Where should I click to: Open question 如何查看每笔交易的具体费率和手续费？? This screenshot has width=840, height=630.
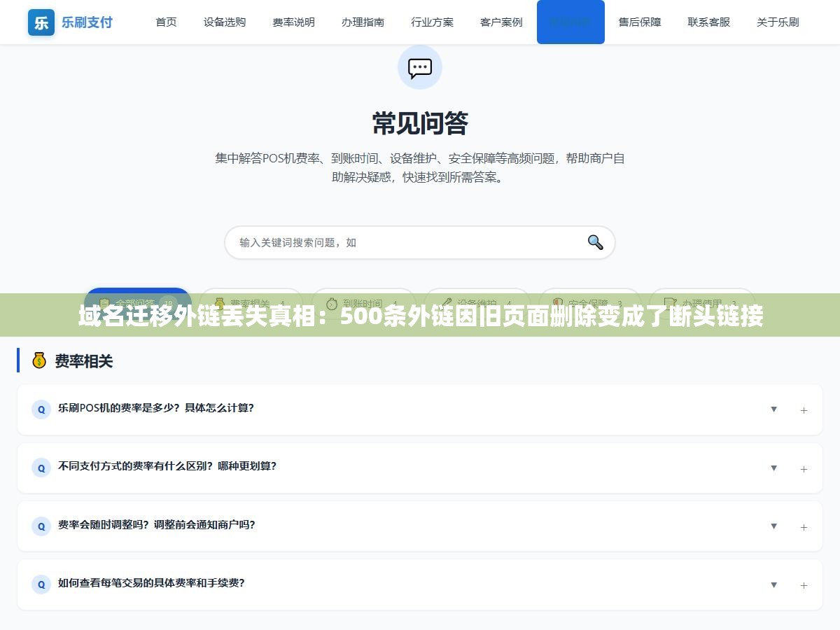point(151,583)
